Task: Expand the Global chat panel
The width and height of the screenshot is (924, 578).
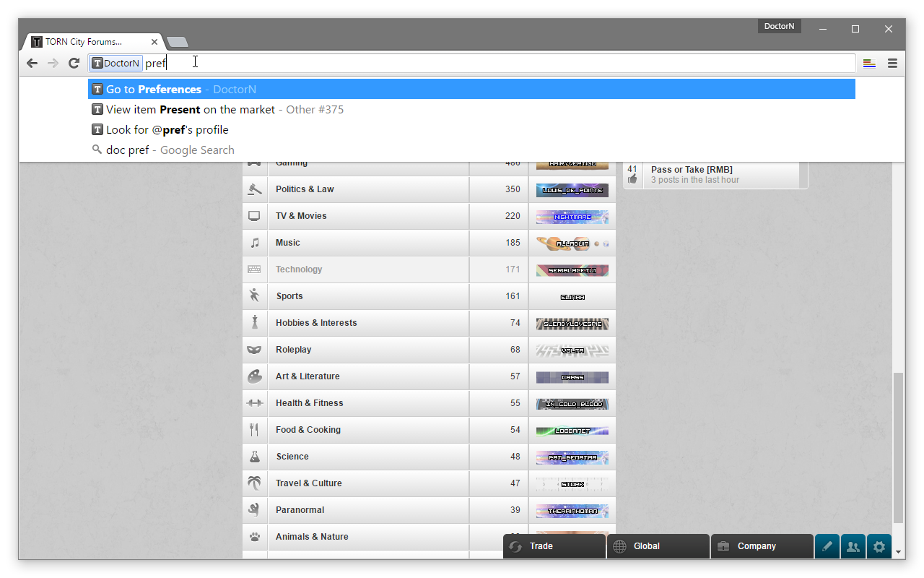Action: [x=658, y=546]
